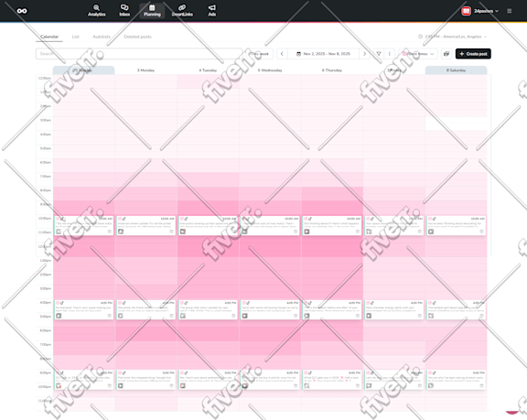
Task: Click the This week button
Action: coord(260,54)
